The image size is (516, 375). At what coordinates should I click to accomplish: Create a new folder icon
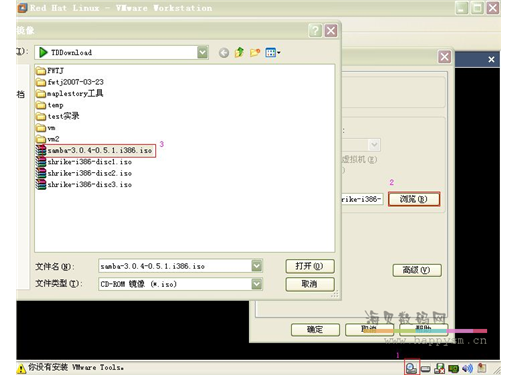coord(255,53)
